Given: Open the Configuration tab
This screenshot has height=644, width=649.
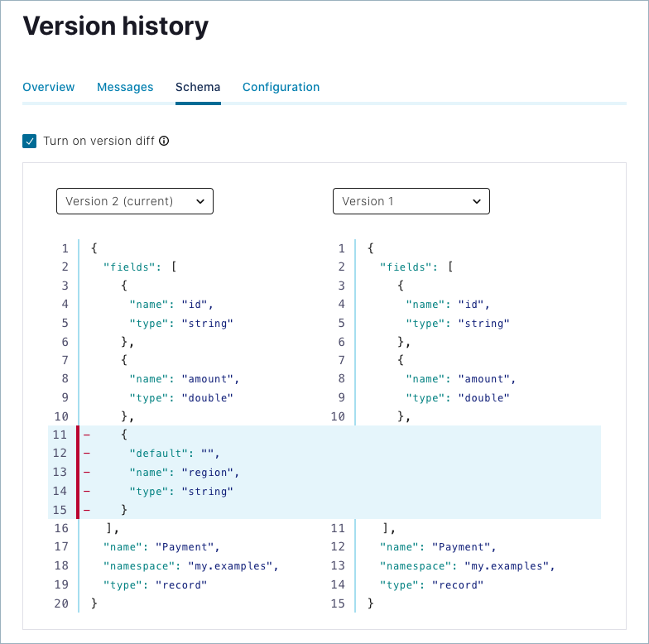Looking at the screenshot, I should pos(281,87).
